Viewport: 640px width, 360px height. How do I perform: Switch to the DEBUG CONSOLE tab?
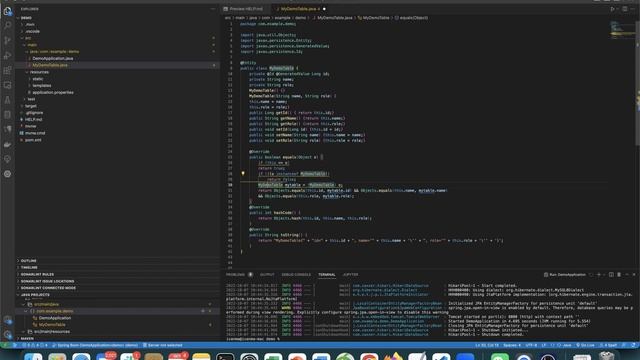[296, 275]
